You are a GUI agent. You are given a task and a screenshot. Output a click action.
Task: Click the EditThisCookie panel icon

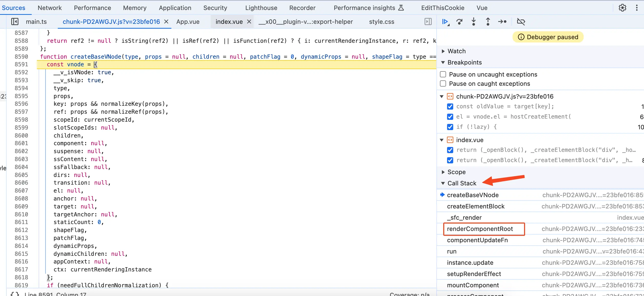[x=443, y=7]
